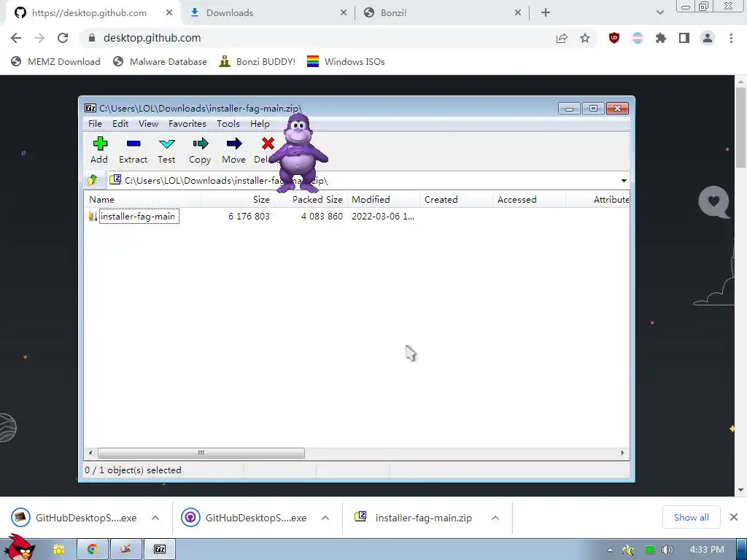Open the uBlock Origin extension
This screenshot has width=747, height=560.
[614, 38]
